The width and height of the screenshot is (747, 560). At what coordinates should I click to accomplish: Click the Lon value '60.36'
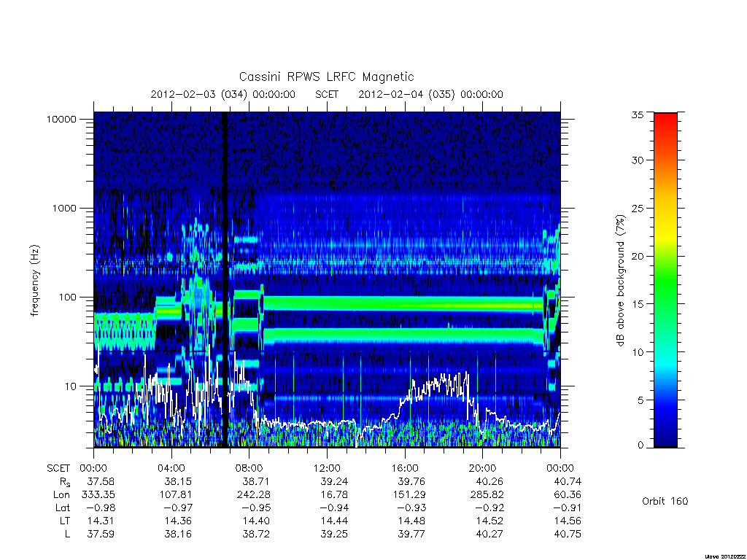[568, 495]
